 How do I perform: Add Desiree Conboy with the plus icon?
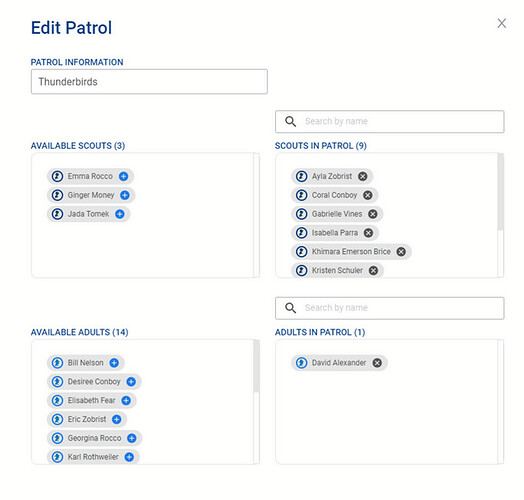tap(131, 382)
